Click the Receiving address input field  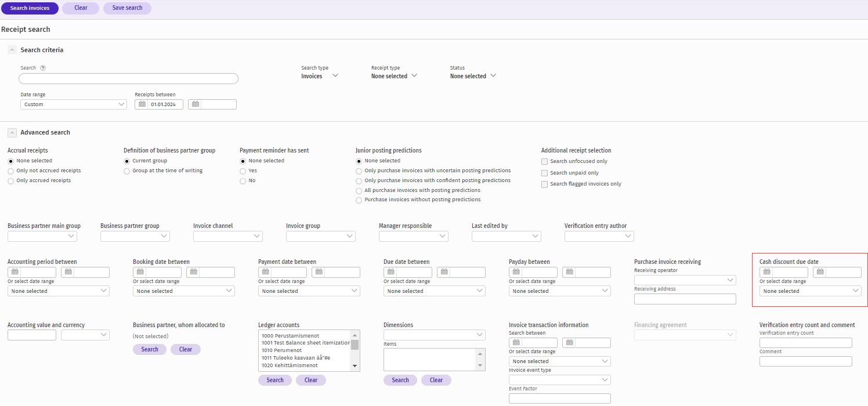[x=685, y=299]
